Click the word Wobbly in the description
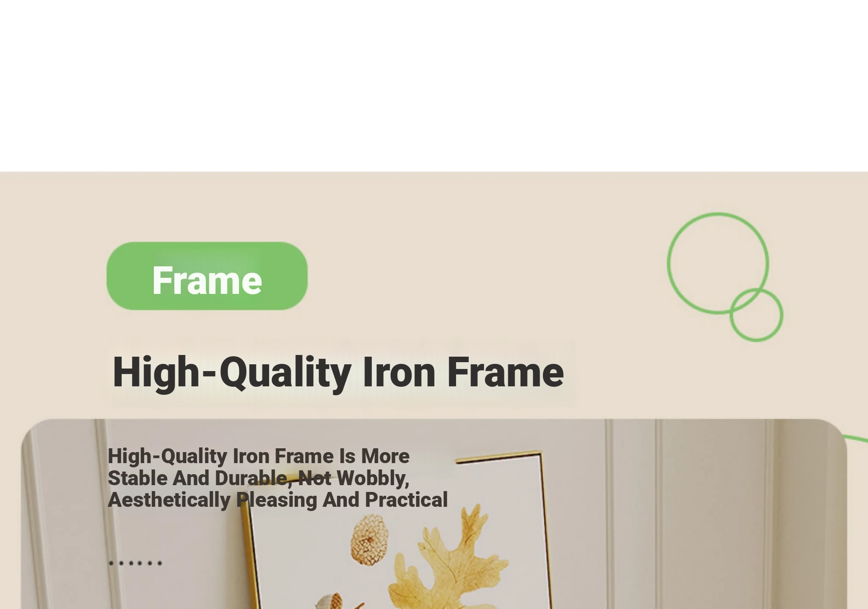The width and height of the screenshot is (868, 609). click(373, 478)
